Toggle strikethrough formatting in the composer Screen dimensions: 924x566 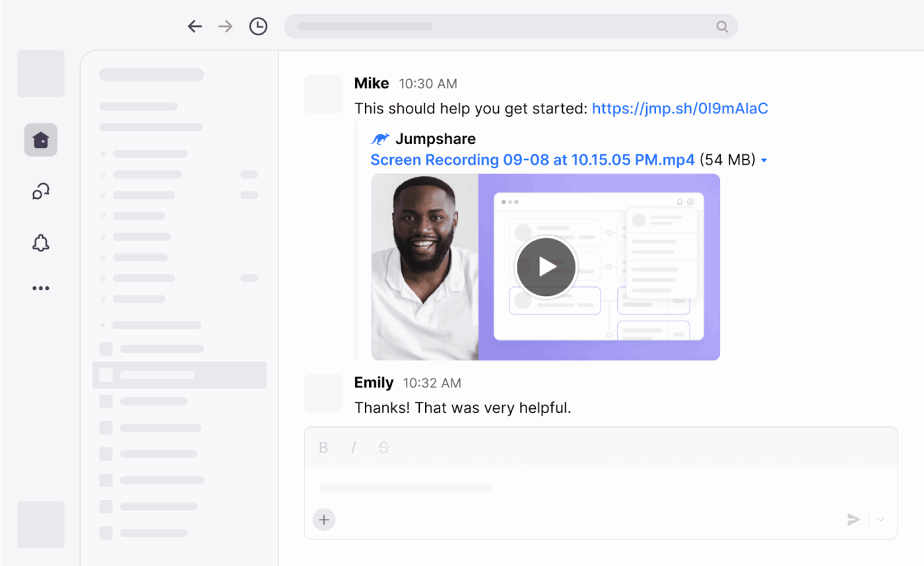[384, 447]
